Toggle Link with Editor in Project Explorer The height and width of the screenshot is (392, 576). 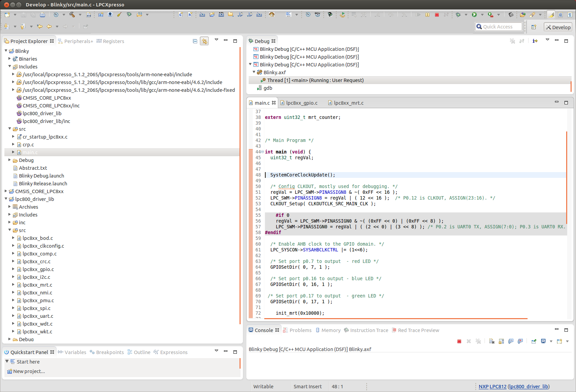point(204,41)
